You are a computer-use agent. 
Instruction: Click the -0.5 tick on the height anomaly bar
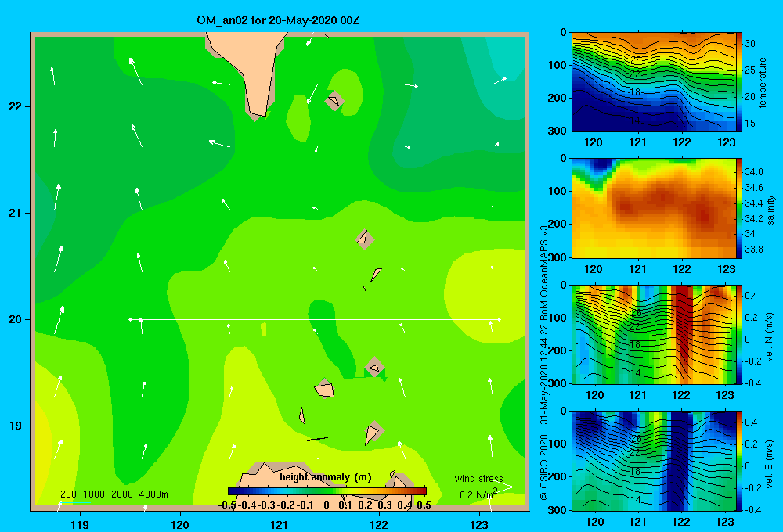point(227,505)
